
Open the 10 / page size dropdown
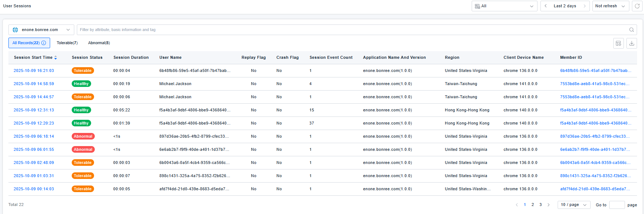point(574,205)
